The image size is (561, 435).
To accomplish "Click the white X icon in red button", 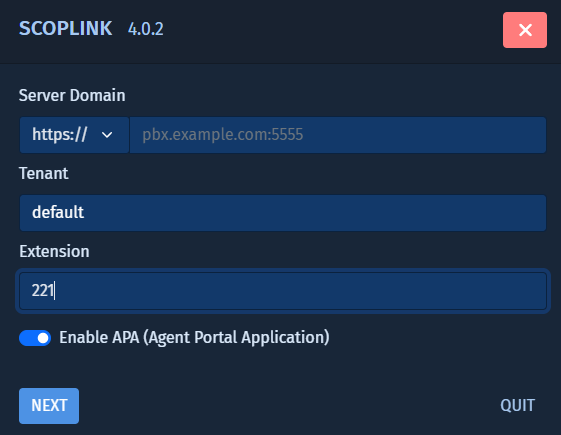I will [x=525, y=30].
